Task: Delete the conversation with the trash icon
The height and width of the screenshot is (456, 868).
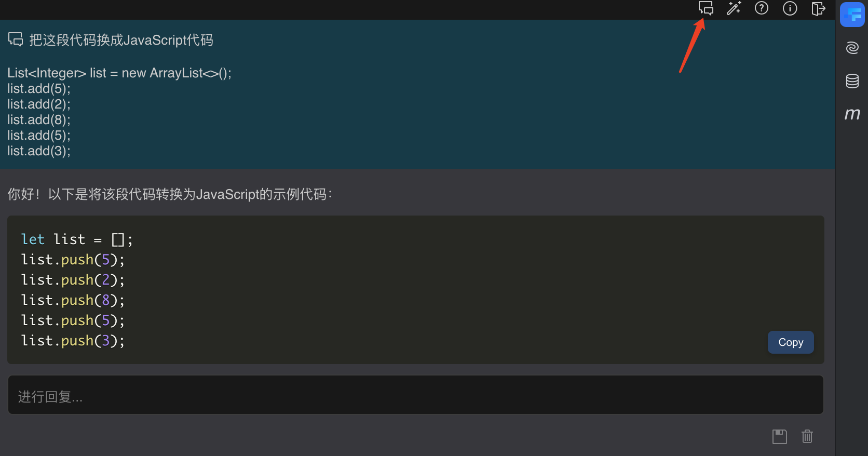Action: coord(807,436)
